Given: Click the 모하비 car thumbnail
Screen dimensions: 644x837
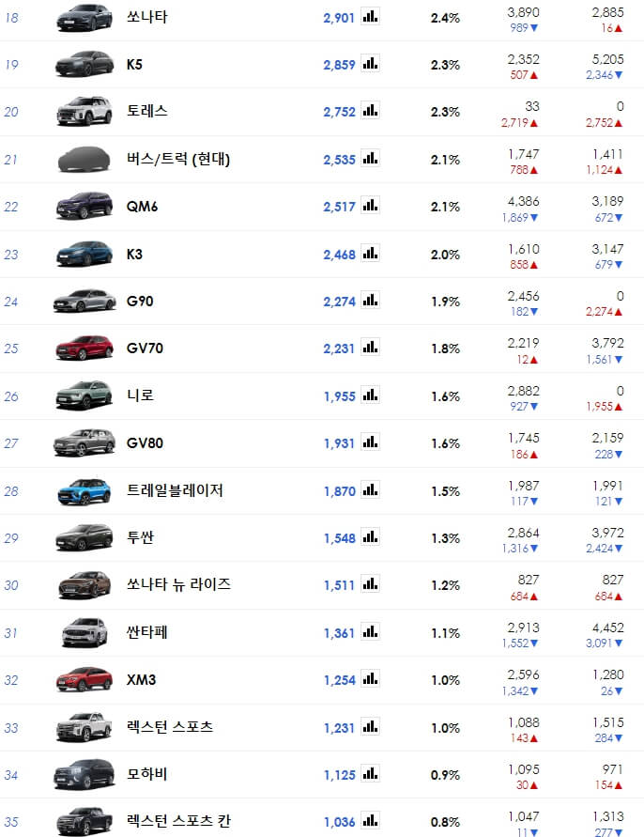Looking at the screenshot, I should tap(84, 774).
